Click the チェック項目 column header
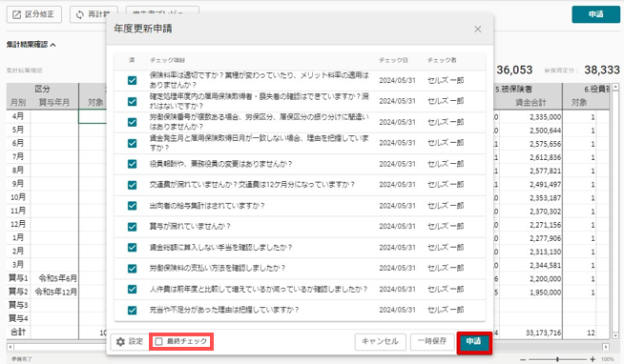The height and width of the screenshot is (364, 624). pos(167,60)
